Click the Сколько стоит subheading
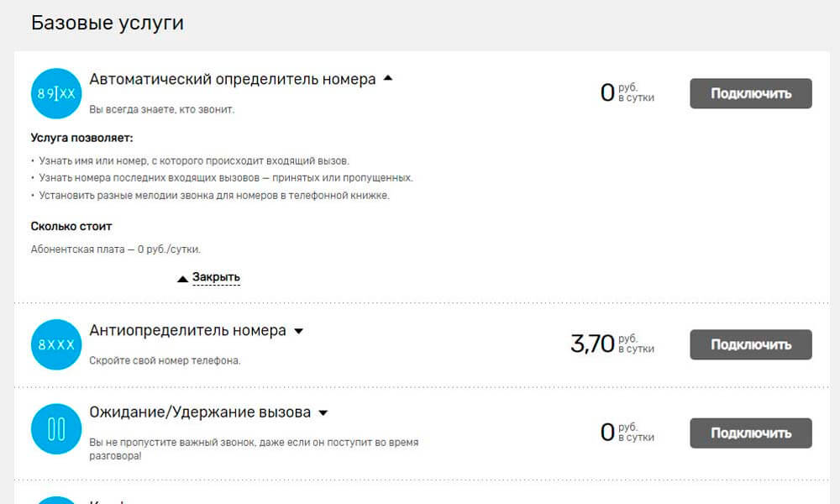Image resolution: width=840 pixels, height=504 pixels. [71, 226]
